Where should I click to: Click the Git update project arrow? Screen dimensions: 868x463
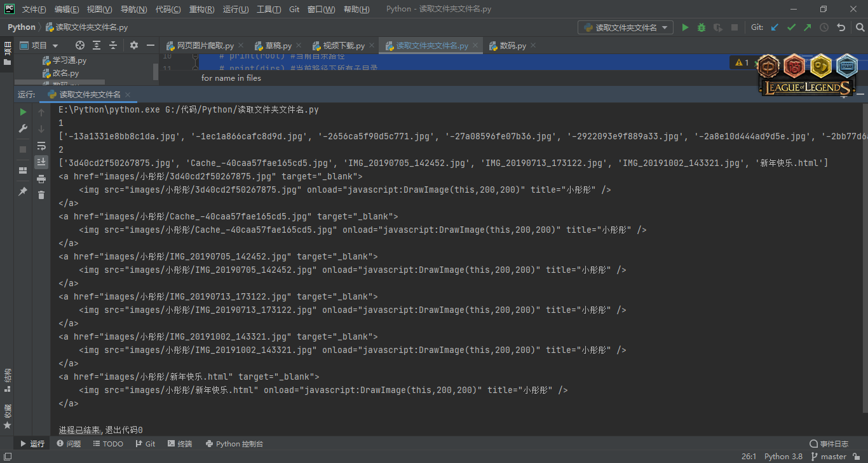click(775, 27)
